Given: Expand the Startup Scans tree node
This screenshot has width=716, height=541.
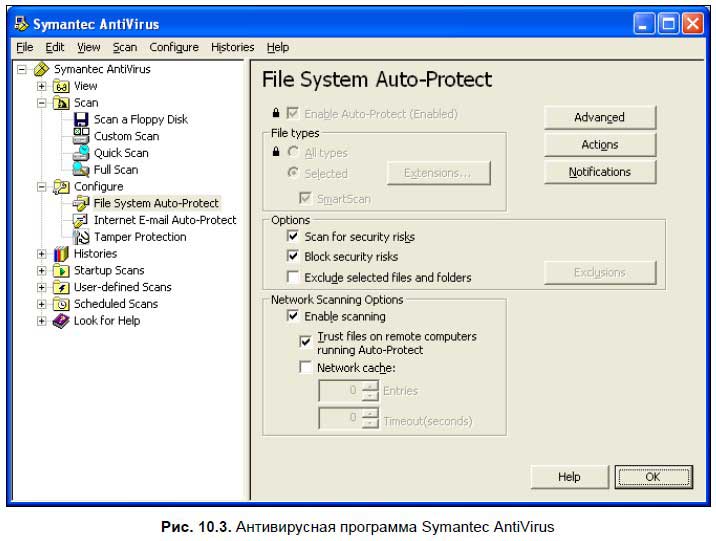Looking at the screenshot, I should (x=42, y=271).
